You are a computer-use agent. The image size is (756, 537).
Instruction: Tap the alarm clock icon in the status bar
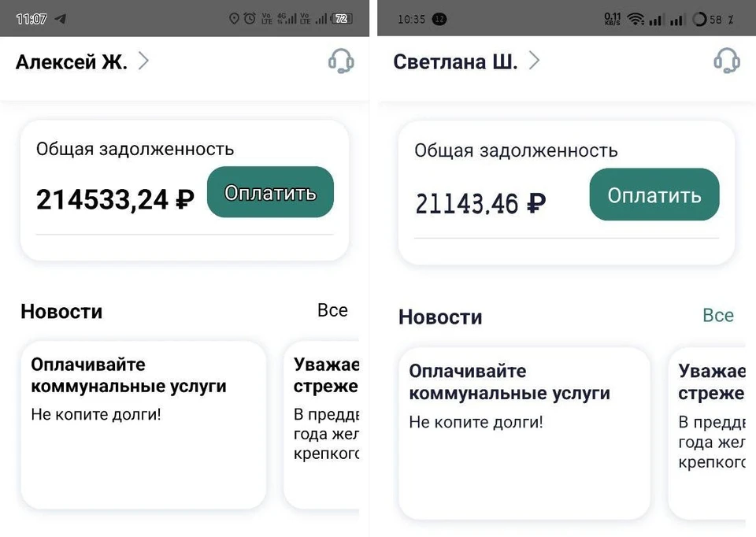[x=250, y=18]
